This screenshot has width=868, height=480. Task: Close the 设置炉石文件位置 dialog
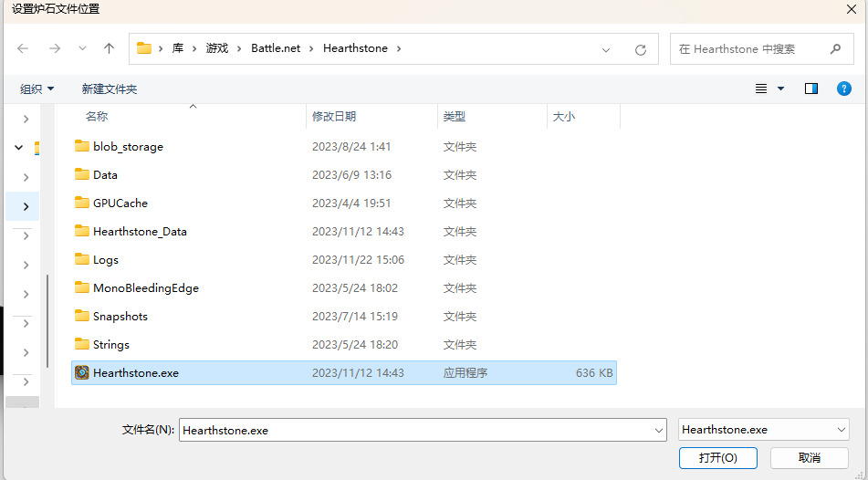852,9
